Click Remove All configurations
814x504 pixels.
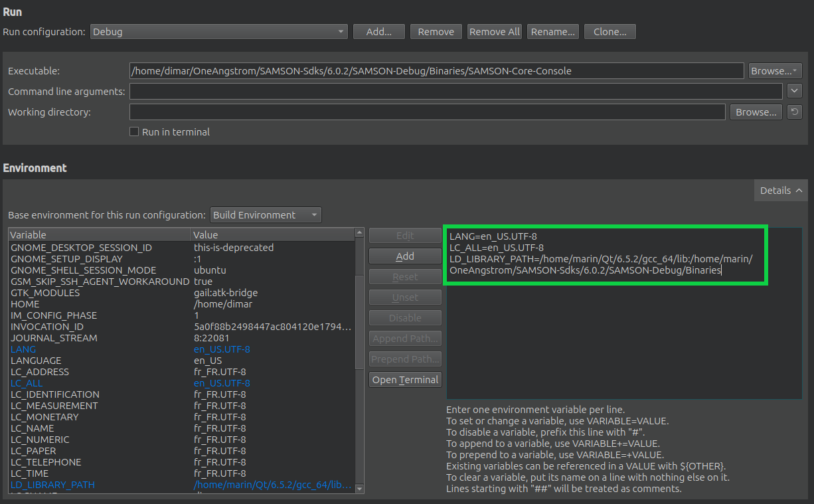494,31
